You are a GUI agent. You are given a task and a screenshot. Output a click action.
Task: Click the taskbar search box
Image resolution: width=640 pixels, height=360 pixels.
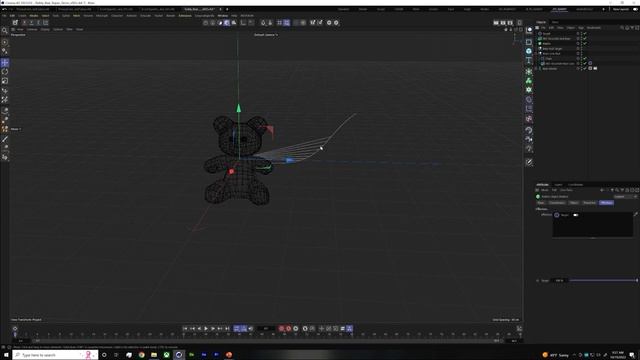coord(56,355)
